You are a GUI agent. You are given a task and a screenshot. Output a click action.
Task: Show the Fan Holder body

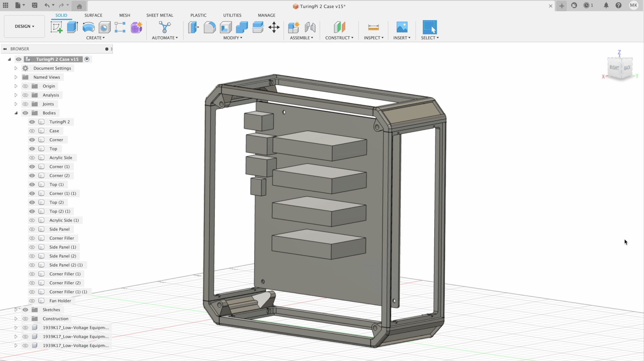pos(32,301)
